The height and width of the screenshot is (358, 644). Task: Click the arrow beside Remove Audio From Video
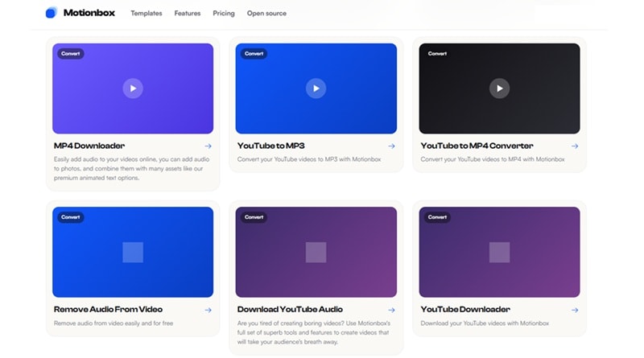point(208,310)
